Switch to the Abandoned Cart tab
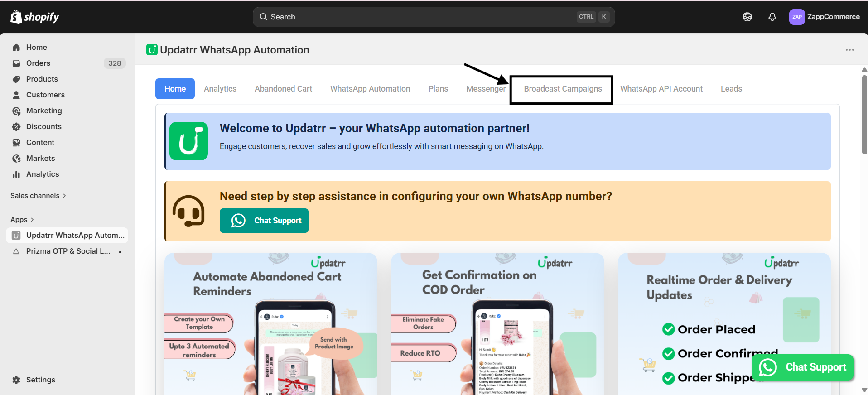 pos(283,89)
